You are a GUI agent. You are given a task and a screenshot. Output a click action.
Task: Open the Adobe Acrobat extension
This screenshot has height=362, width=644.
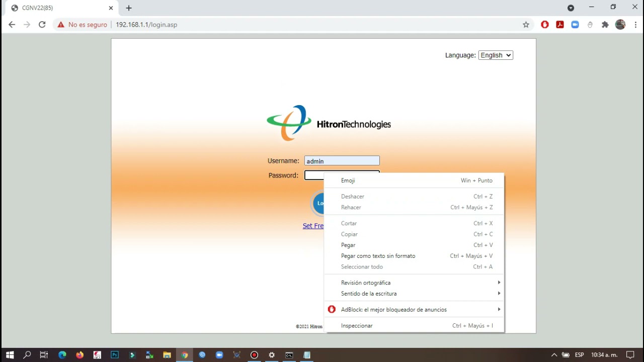pyautogui.click(x=560, y=25)
